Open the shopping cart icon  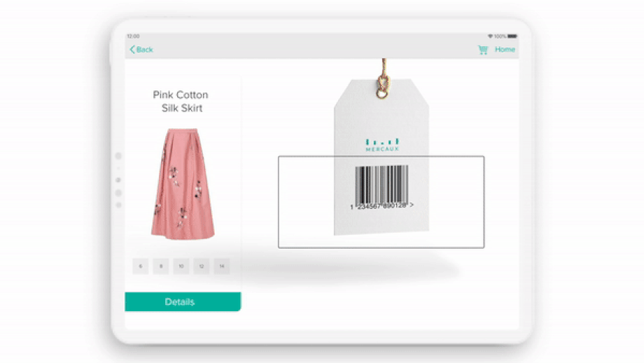pyautogui.click(x=483, y=50)
